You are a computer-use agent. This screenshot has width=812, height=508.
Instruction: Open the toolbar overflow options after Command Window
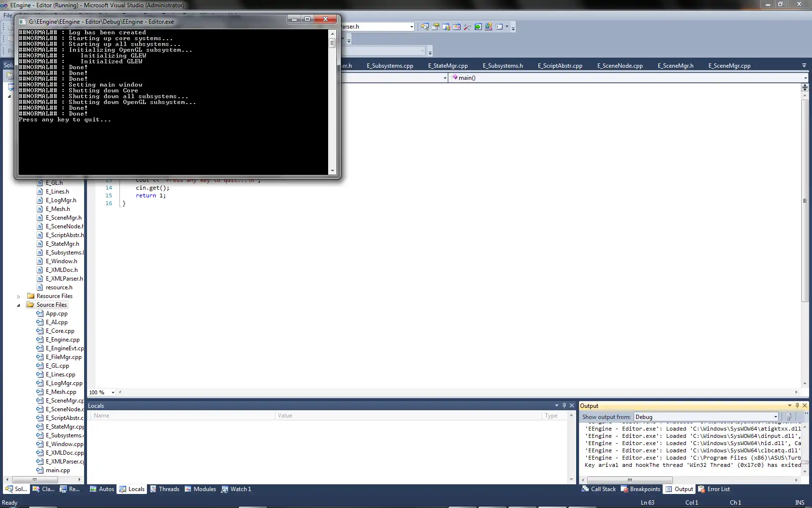pyautogui.click(x=513, y=28)
